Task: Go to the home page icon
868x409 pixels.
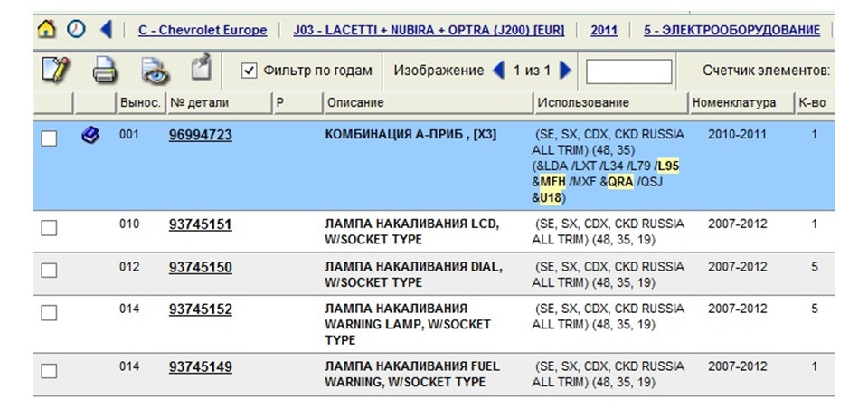Action: [x=46, y=29]
